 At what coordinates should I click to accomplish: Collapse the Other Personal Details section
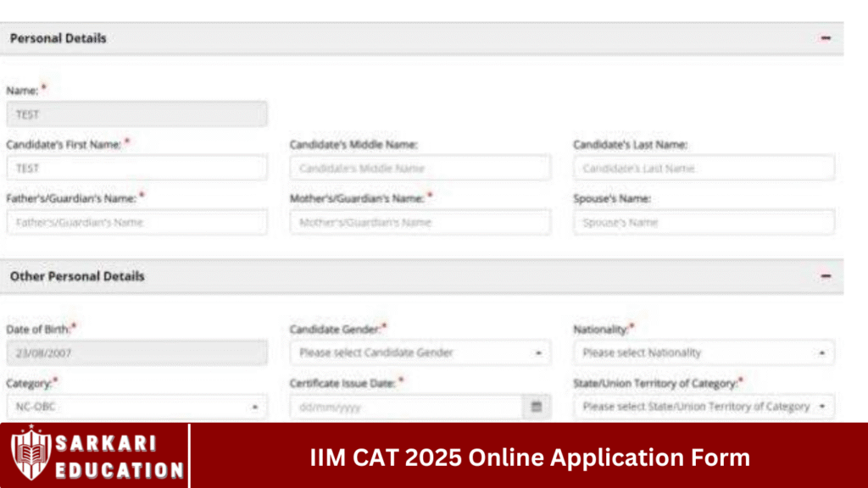[x=826, y=276]
